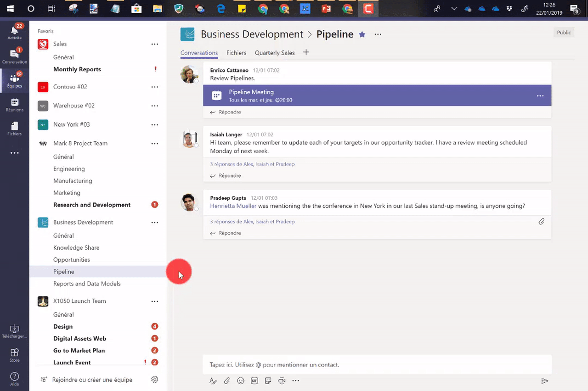The image size is (588, 391).
Task: Click the Pipeline Meeting calendar icon
Action: pos(216,95)
